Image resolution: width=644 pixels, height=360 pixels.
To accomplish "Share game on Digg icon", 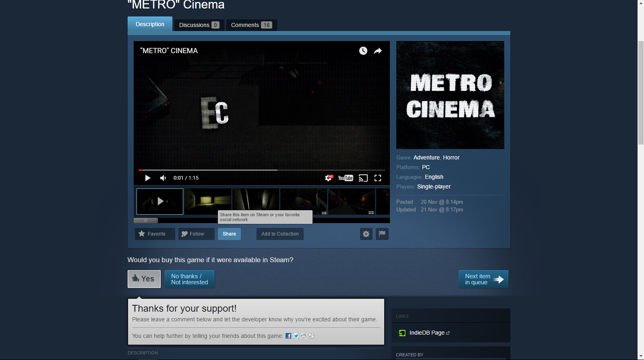I will tap(311, 336).
